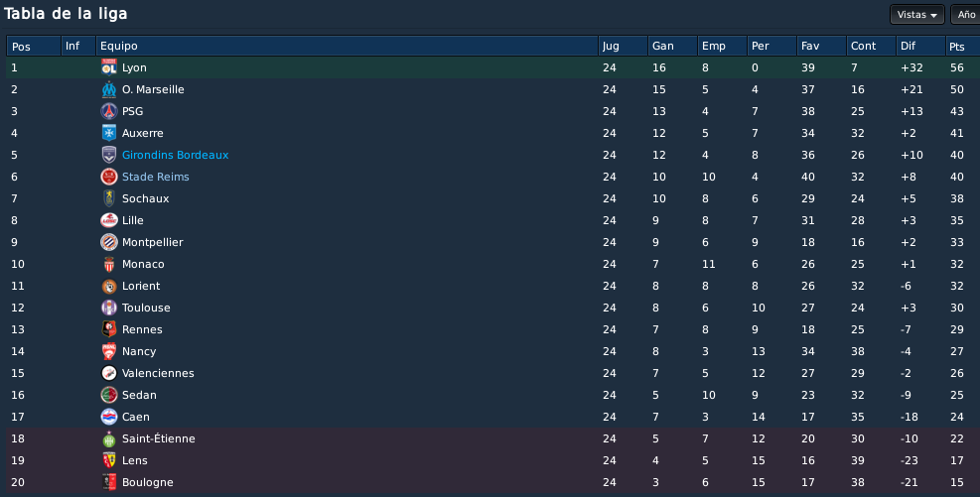Click the O. Marseille club crest icon

click(x=109, y=89)
